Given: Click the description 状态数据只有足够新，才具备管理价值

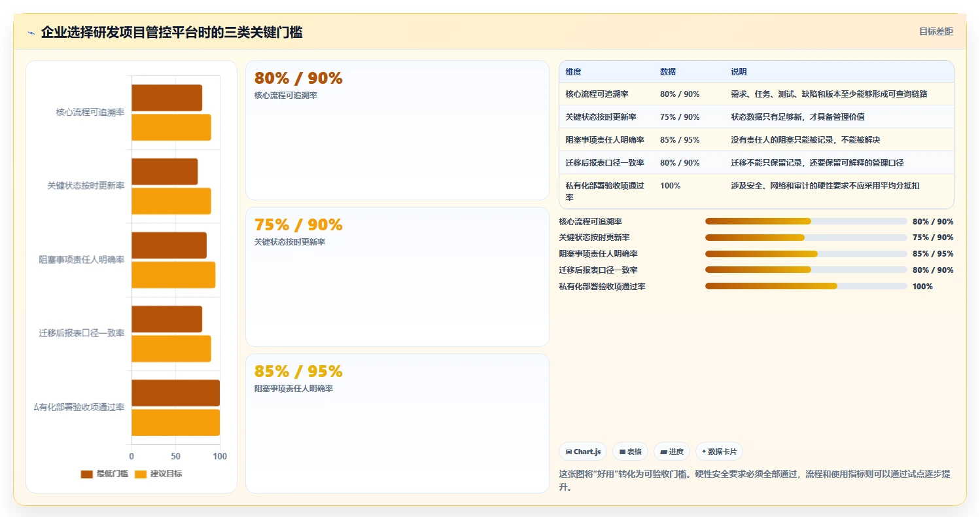Looking at the screenshot, I should click(797, 117).
